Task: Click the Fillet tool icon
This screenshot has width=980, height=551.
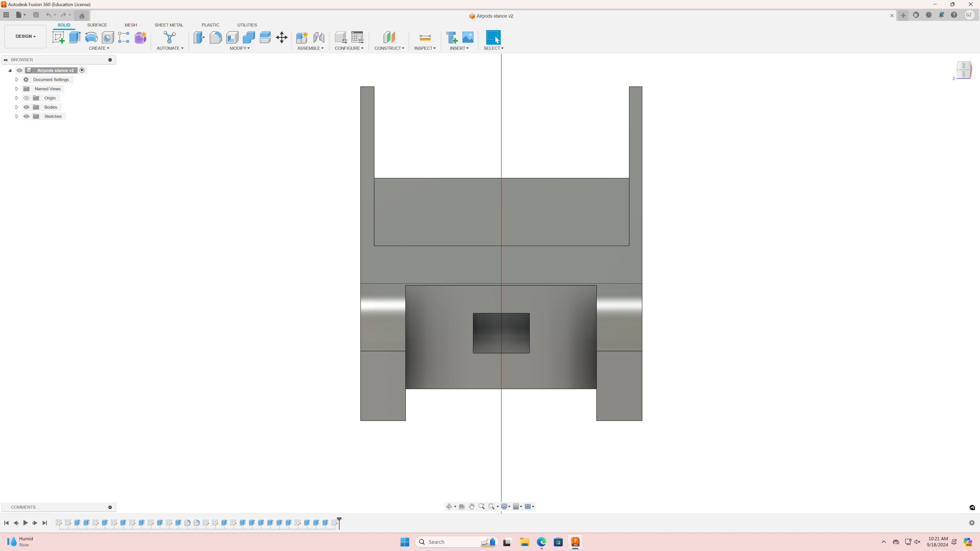Action: [215, 37]
